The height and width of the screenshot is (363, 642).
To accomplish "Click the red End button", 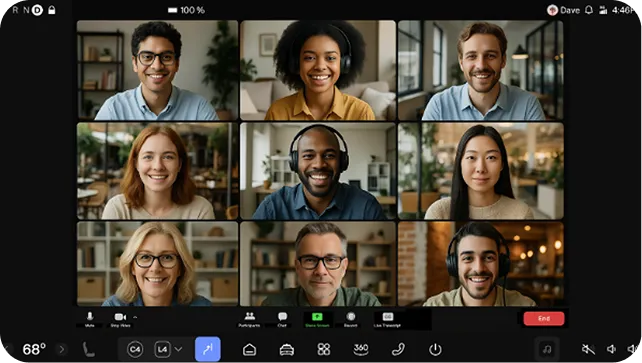I will coord(544,318).
